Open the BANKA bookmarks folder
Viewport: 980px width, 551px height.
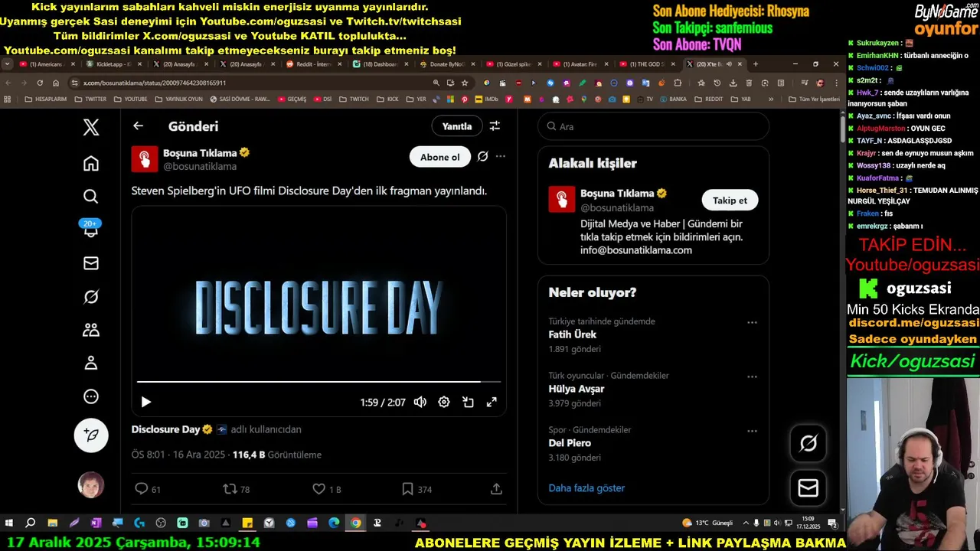click(674, 99)
